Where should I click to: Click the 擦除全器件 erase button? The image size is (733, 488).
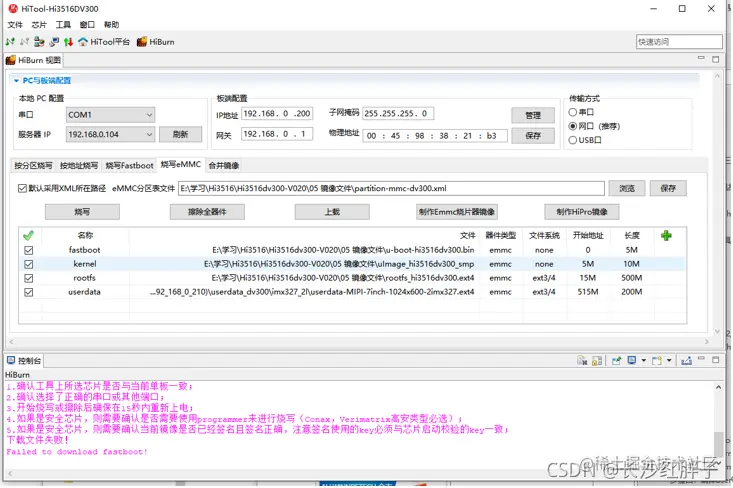pyautogui.click(x=207, y=212)
